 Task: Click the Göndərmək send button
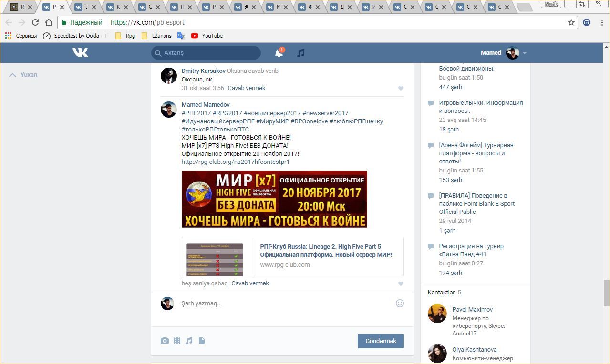381,341
